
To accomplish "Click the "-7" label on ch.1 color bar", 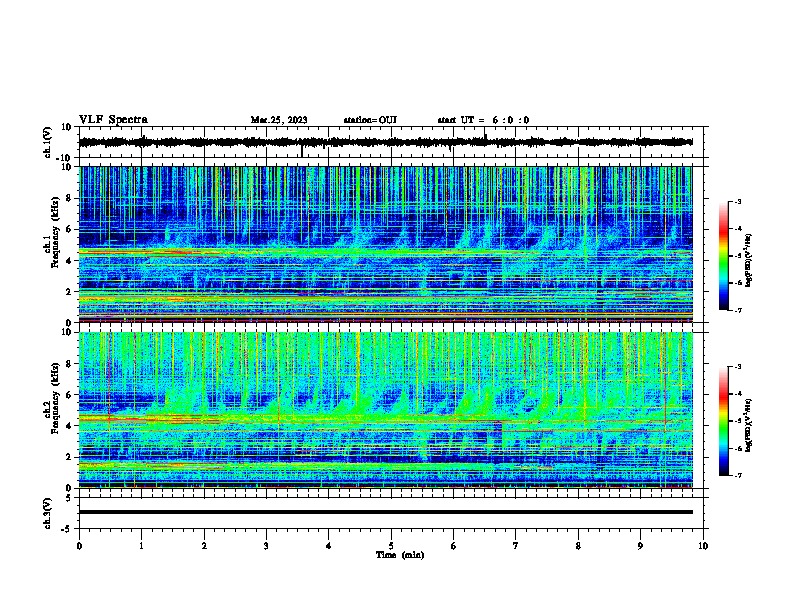I will click(738, 310).
